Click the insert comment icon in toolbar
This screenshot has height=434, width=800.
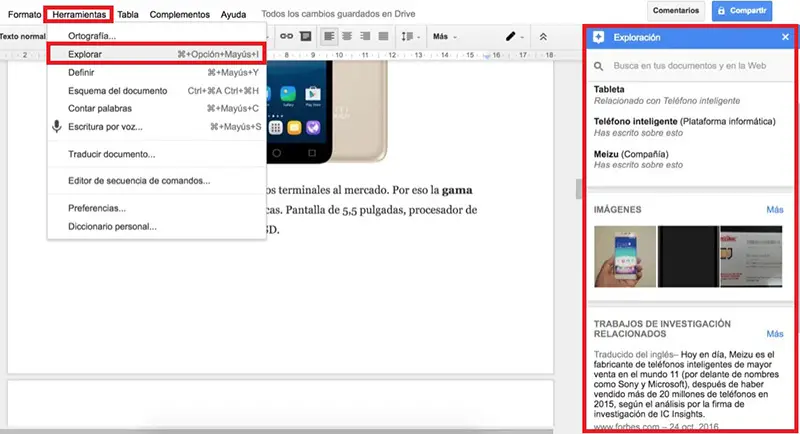tap(305, 36)
